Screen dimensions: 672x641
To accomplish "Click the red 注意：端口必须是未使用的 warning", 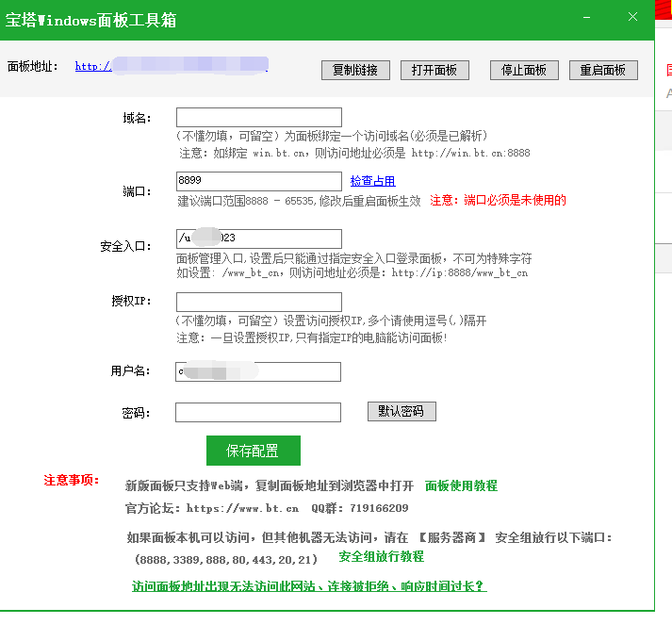I will (498, 200).
